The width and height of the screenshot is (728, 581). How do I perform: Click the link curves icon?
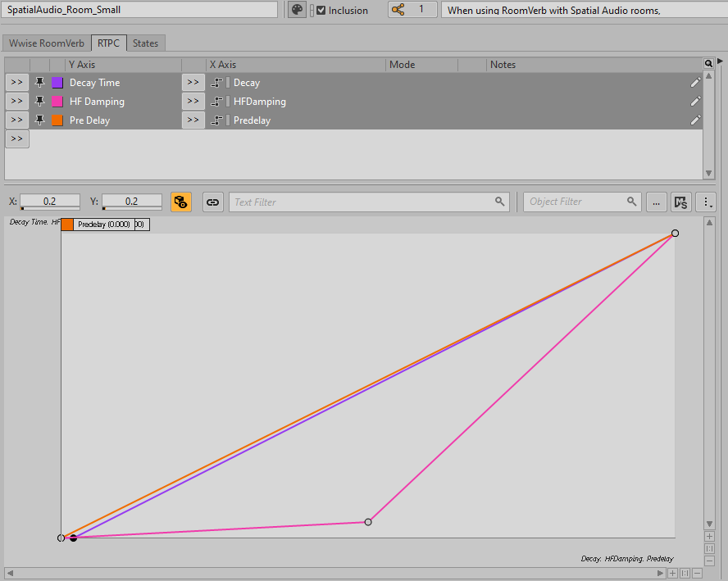pyautogui.click(x=213, y=202)
